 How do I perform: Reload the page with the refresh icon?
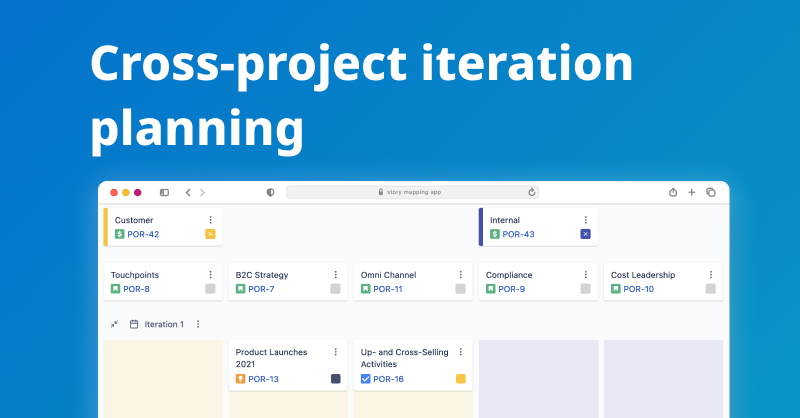click(532, 192)
